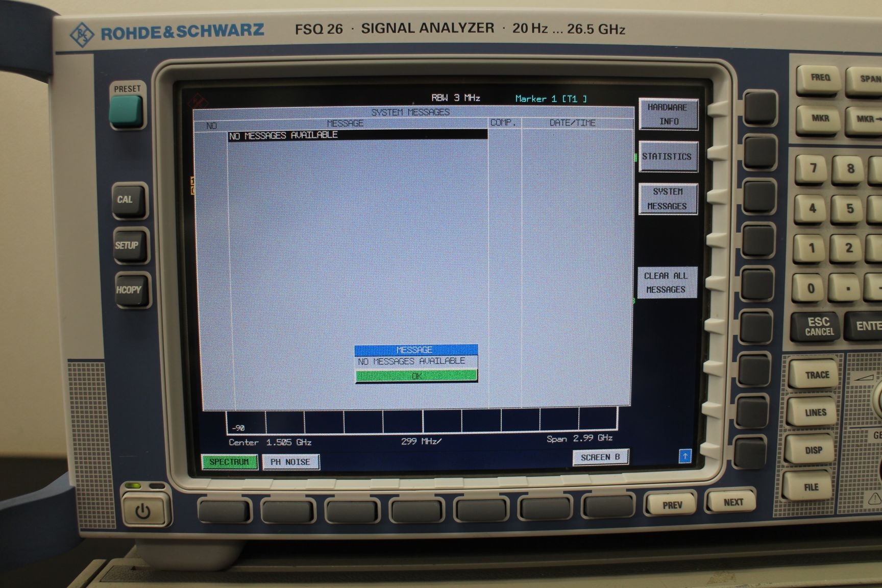Push the side key beside SYSTEM MESSAGES
882x588 pixels.
tap(758, 197)
